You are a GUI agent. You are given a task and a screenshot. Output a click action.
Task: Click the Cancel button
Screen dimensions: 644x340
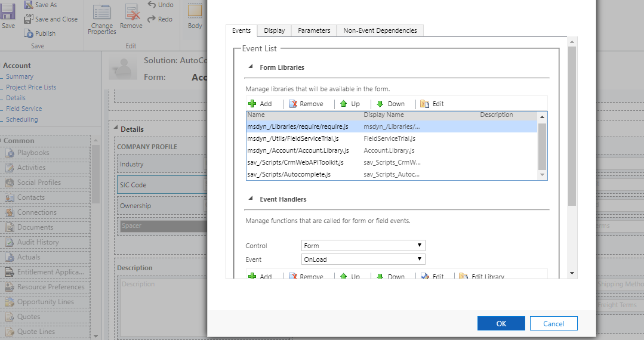[x=553, y=323]
